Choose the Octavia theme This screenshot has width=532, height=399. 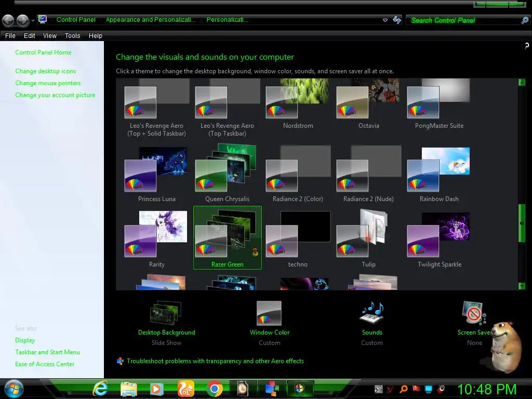(x=368, y=105)
